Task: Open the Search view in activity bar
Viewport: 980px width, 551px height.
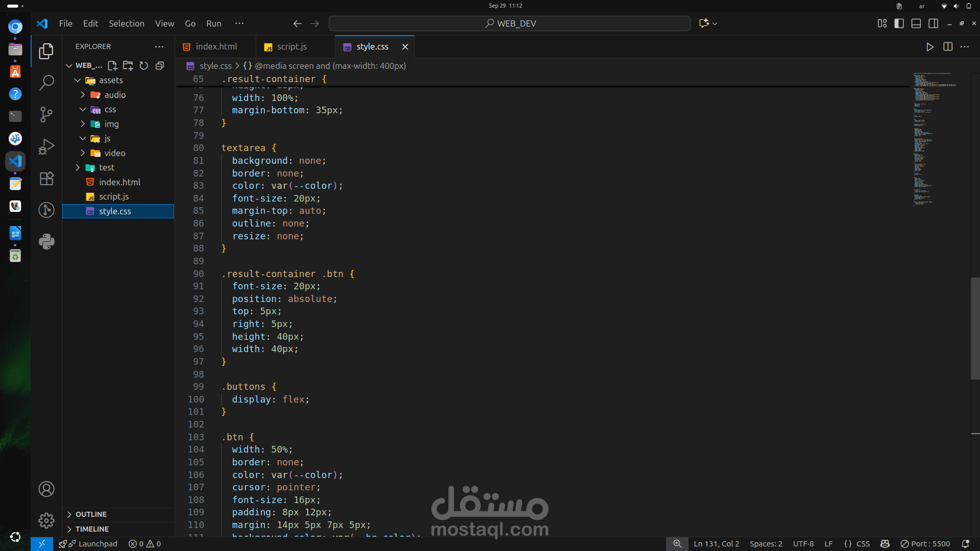Action: pyautogui.click(x=46, y=83)
